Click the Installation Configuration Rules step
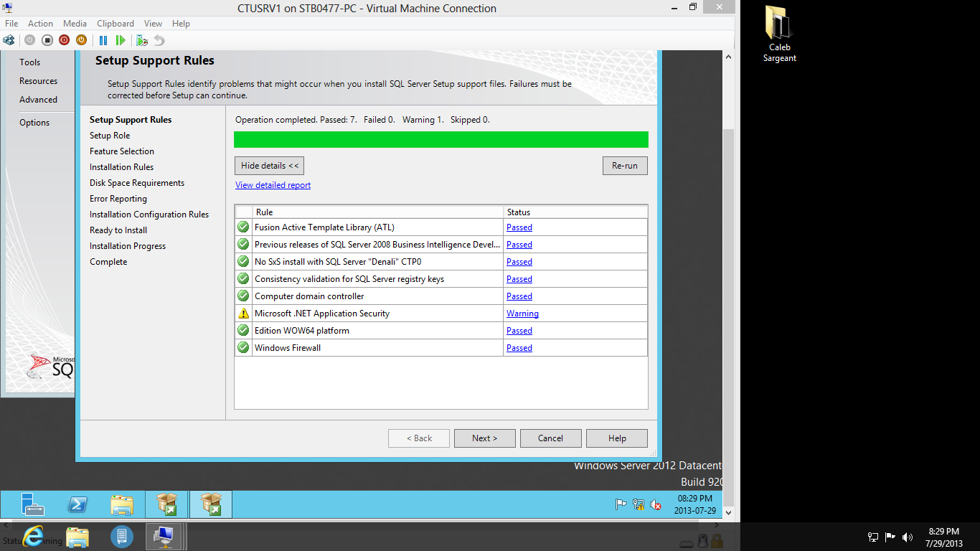980x551 pixels. tap(149, 215)
